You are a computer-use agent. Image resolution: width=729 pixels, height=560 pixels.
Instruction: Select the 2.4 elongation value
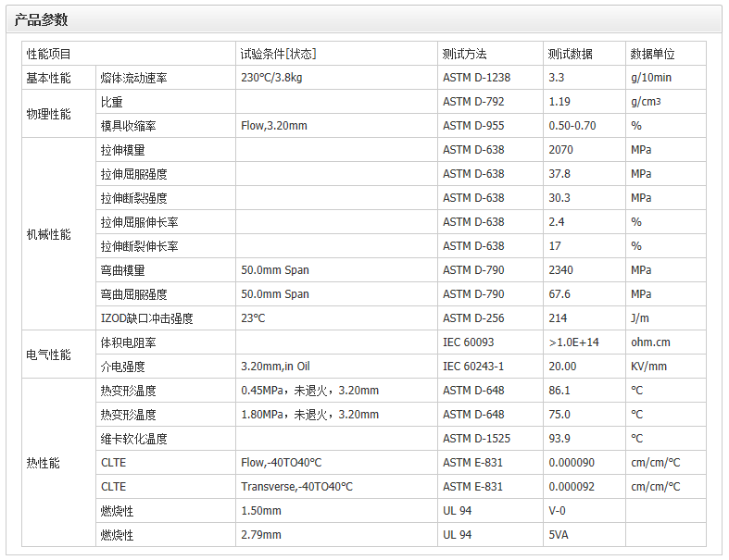point(557,222)
